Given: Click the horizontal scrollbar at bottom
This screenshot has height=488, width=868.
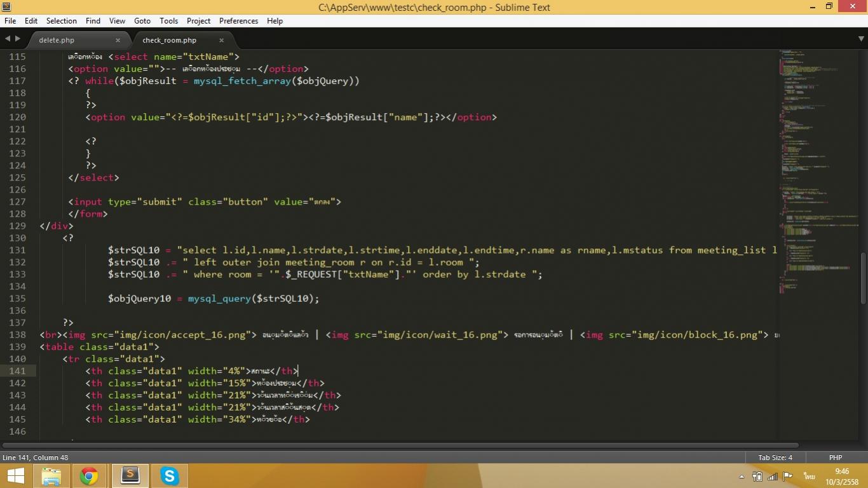Looking at the screenshot, I should (400, 445).
